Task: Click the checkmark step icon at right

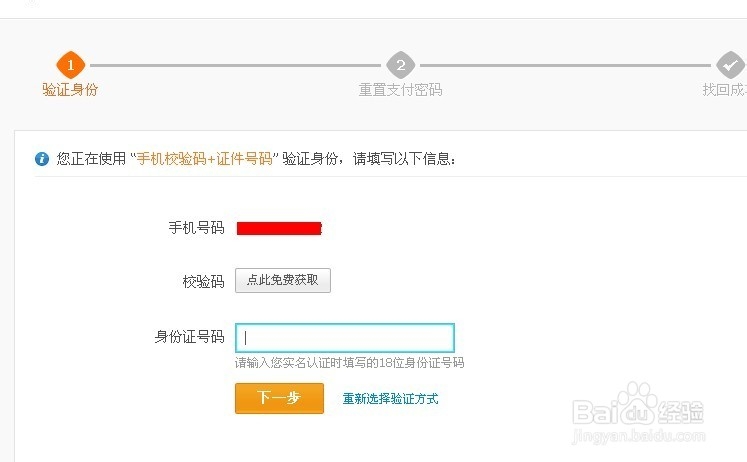Action: coord(730,65)
